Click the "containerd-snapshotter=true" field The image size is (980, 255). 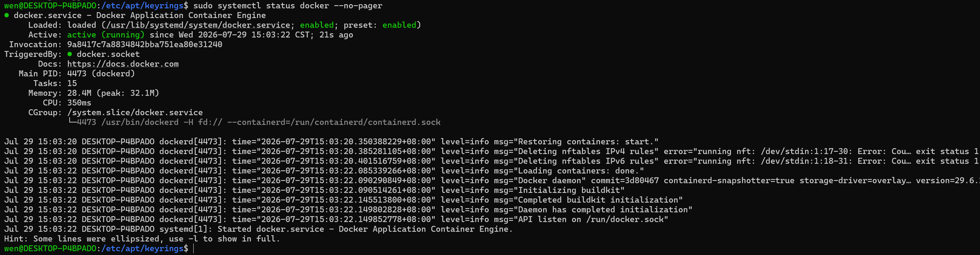point(729,180)
